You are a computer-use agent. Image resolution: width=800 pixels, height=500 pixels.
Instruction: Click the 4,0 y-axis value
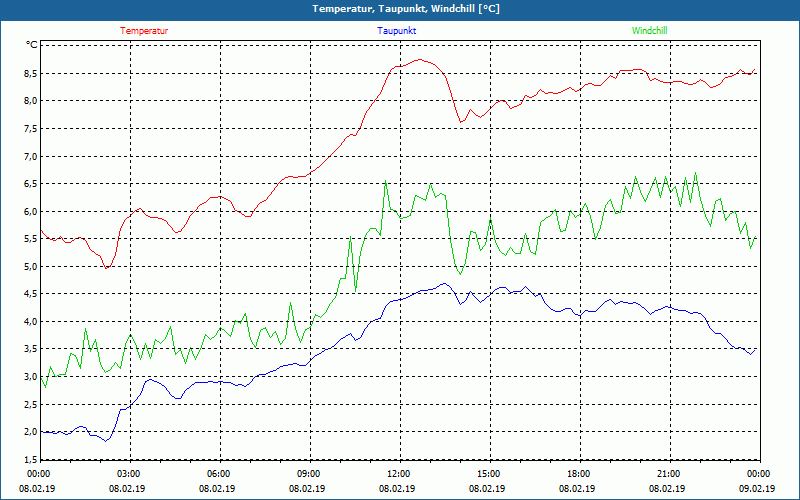pos(31,321)
